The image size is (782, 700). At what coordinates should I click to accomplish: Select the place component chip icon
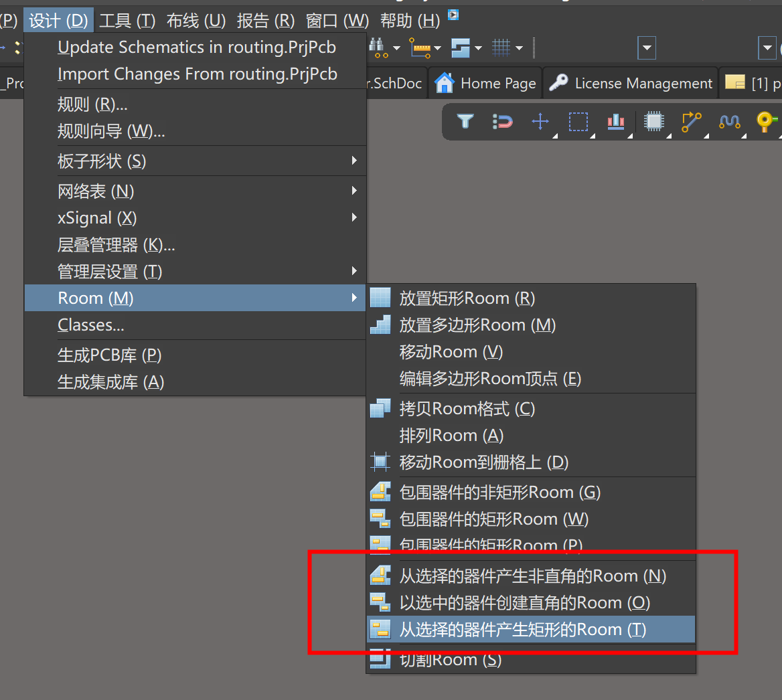(x=653, y=121)
